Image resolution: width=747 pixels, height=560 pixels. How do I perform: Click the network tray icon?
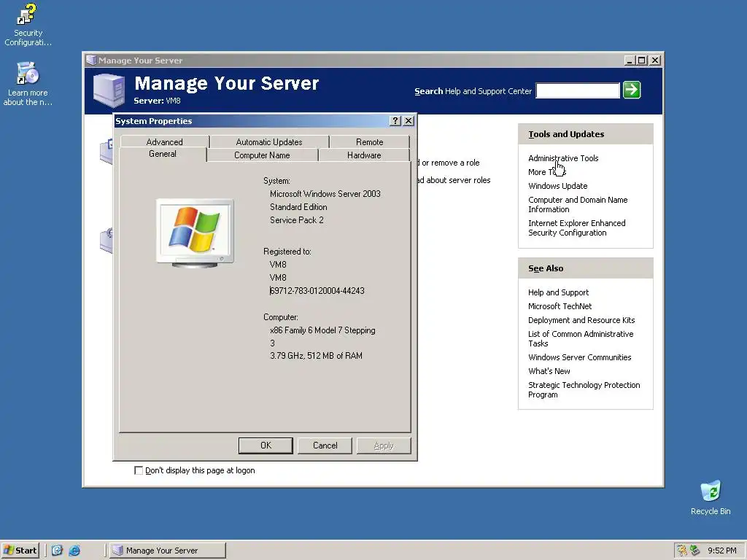(x=695, y=551)
